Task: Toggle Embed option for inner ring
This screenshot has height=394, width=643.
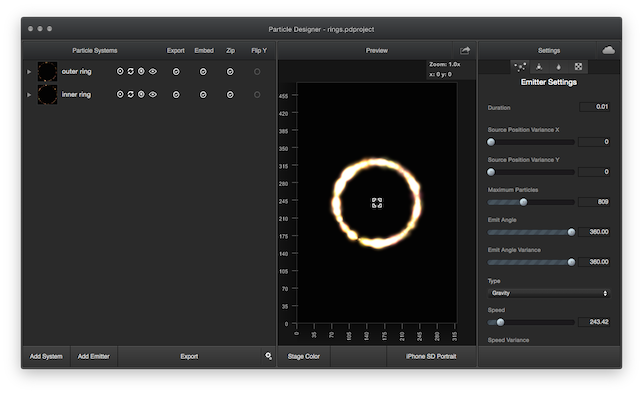Action: [x=203, y=95]
